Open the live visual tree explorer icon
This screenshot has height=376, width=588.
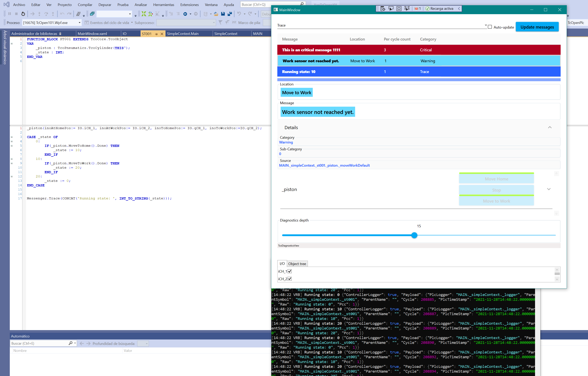coord(383,9)
